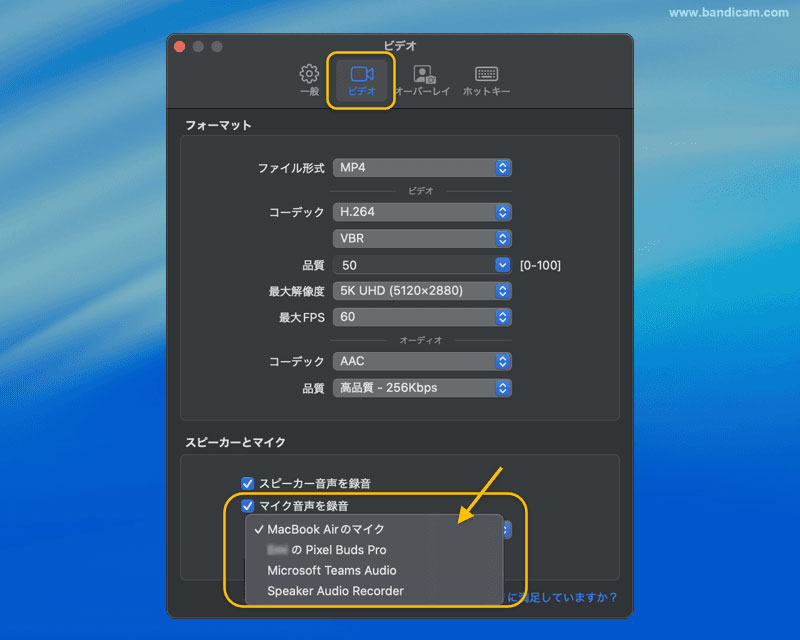This screenshot has height=640, width=800.
Task: Select Microsoft Teams Audio from the device menu
Action: point(330,570)
